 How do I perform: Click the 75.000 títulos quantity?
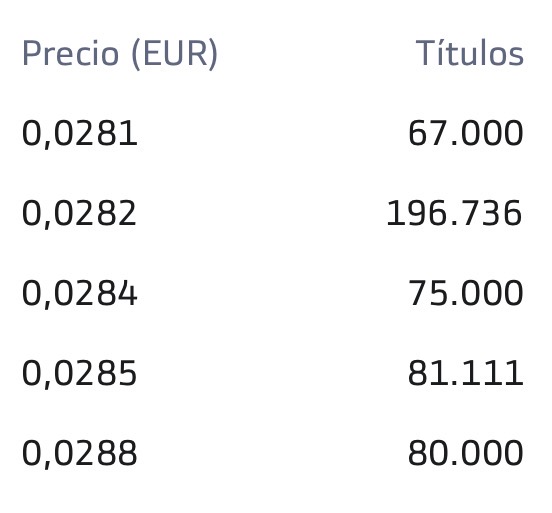pyautogui.click(x=465, y=293)
